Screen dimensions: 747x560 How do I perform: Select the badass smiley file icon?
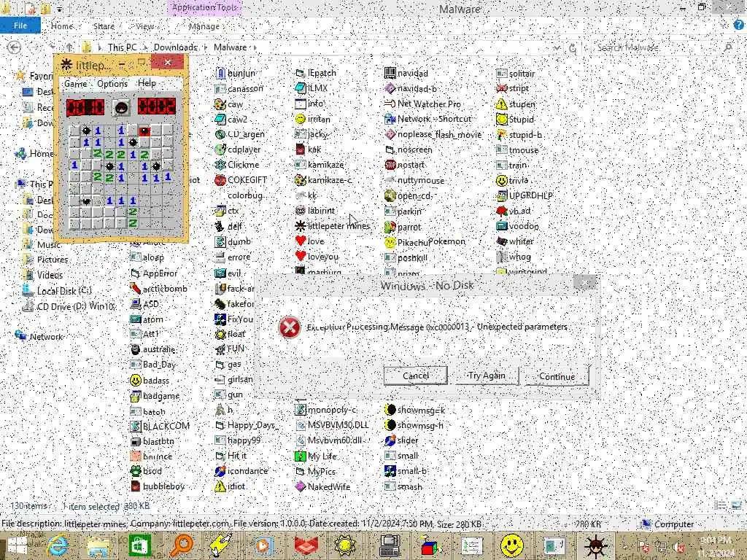pos(135,380)
